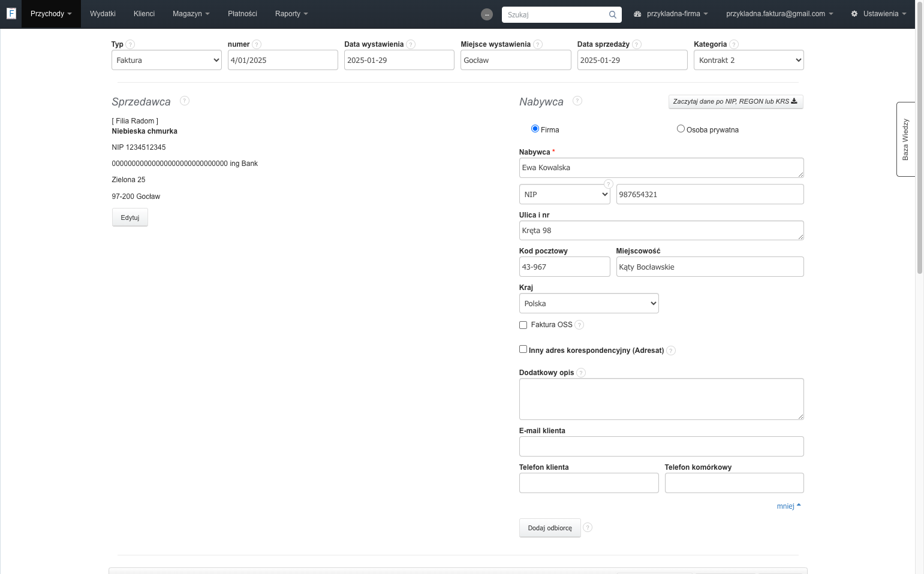Screen dimensions: 924x574
Task: Click help icon beside Inny adres korespondencyjny
Action: [671, 351]
